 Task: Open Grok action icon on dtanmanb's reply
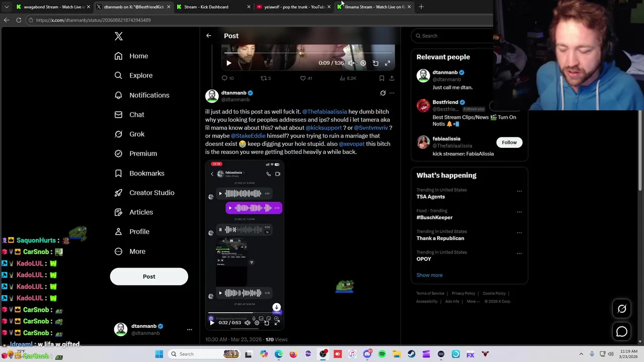(x=383, y=93)
